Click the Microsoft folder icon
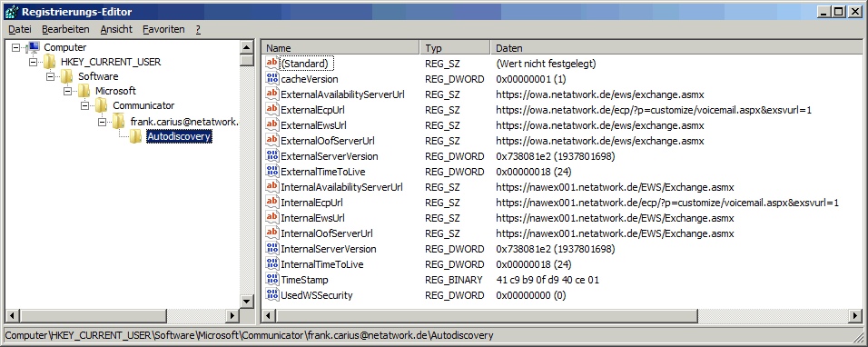868x347 pixels. click(84, 90)
